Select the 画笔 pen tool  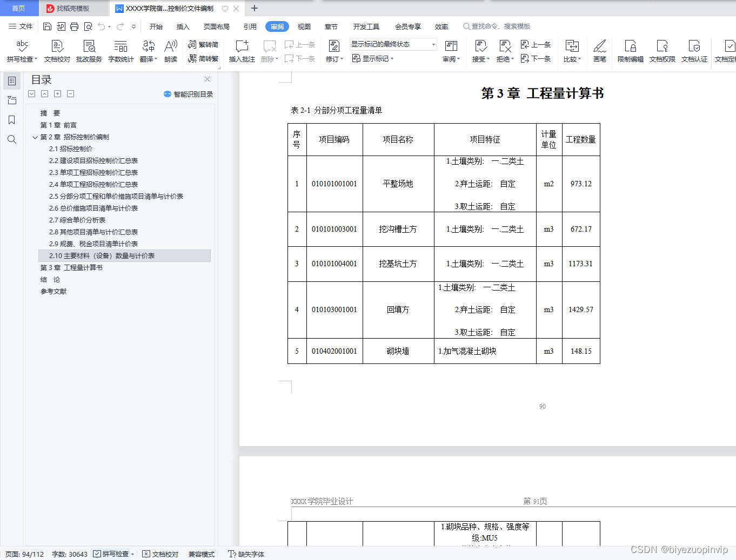pyautogui.click(x=600, y=51)
